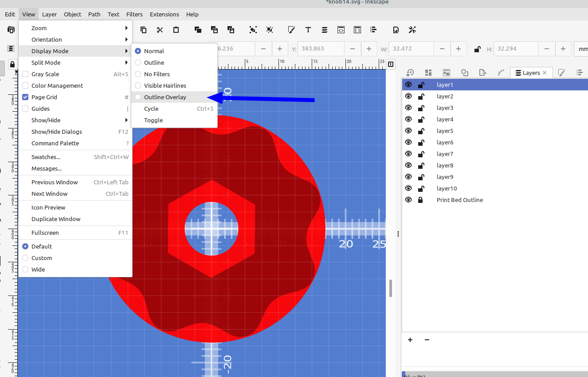
Task: Open the Text and Font dialog icon
Action: tap(308, 30)
